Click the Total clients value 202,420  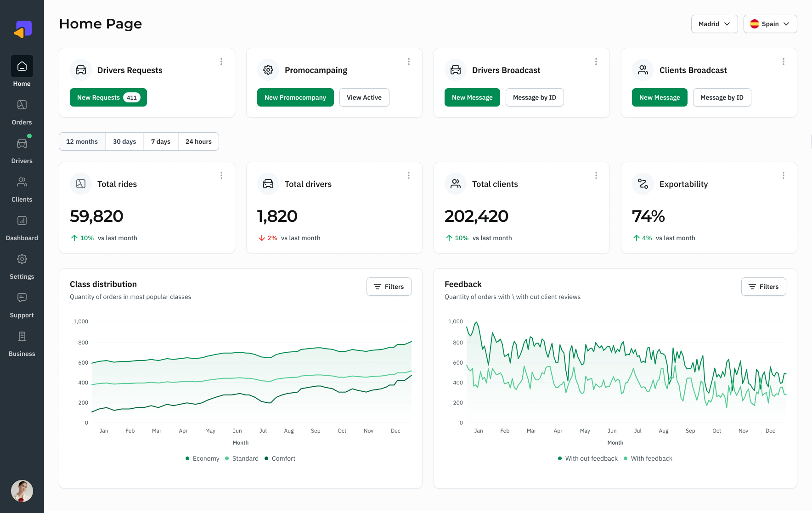pos(476,216)
